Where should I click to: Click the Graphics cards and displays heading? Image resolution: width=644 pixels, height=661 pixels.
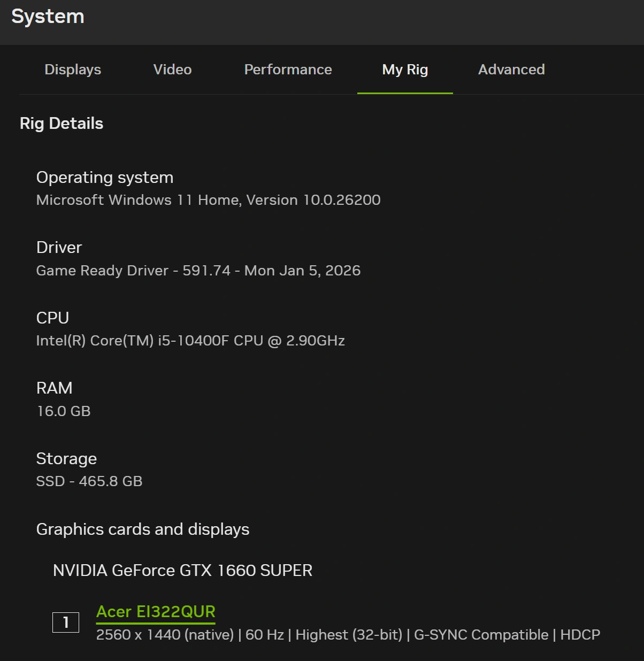(x=143, y=529)
